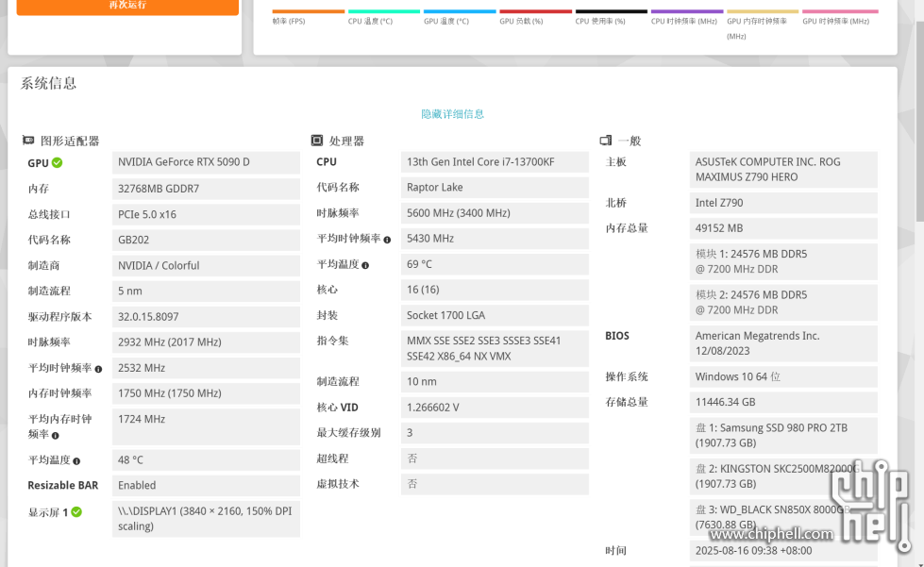Screen dimensions: 924x567
Task: Click the Raptor Lake value
Action: click(x=495, y=187)
